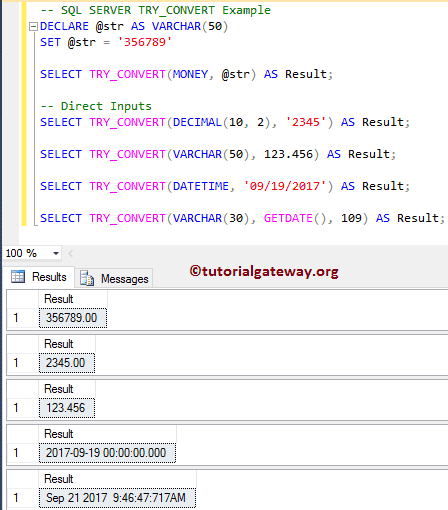Select row number 1 beside 2345.00
The width and height of the screenshot is (448, 510).
[23, 363]
